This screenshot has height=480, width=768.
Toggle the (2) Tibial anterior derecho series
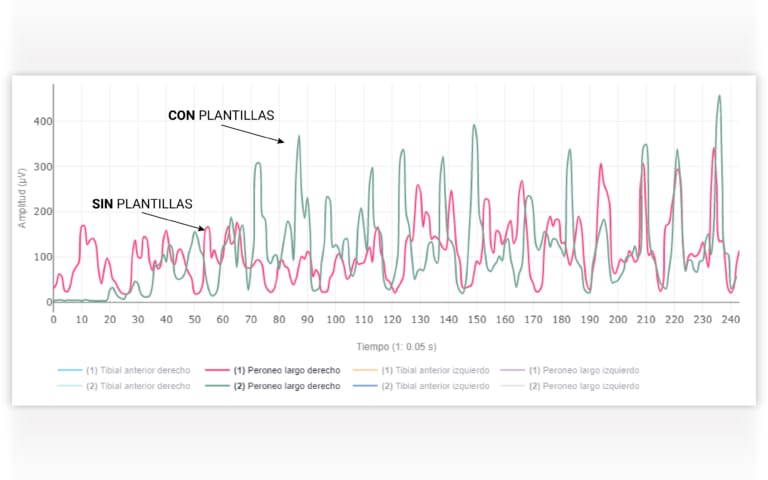point(124,386)
